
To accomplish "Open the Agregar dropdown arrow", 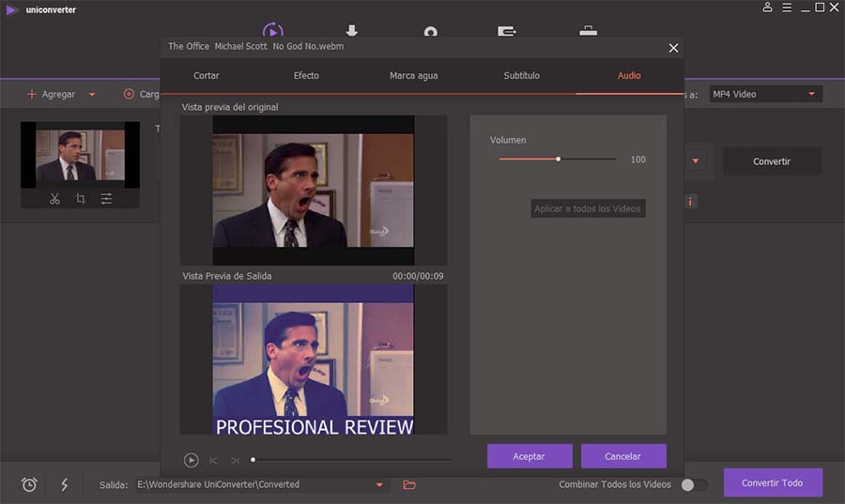I will pos(92,94).
